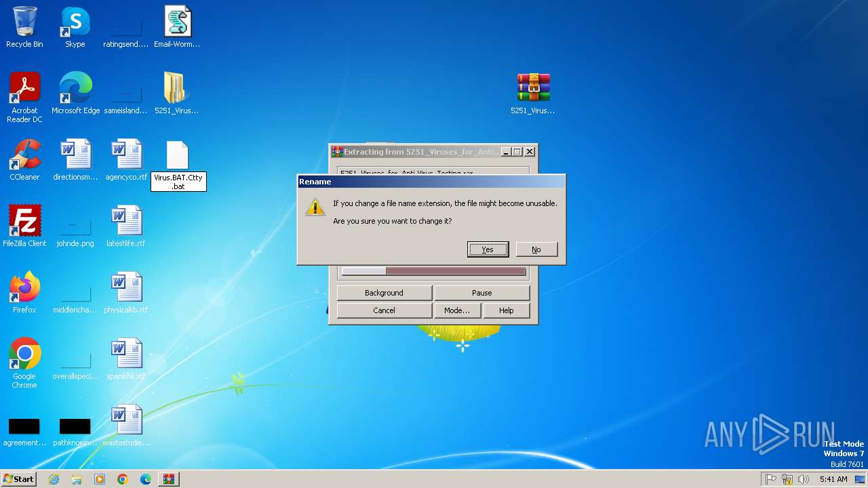Select the Skype desktop shortcut
Screen dimensions: 868x488
click(x=75, y=27)
